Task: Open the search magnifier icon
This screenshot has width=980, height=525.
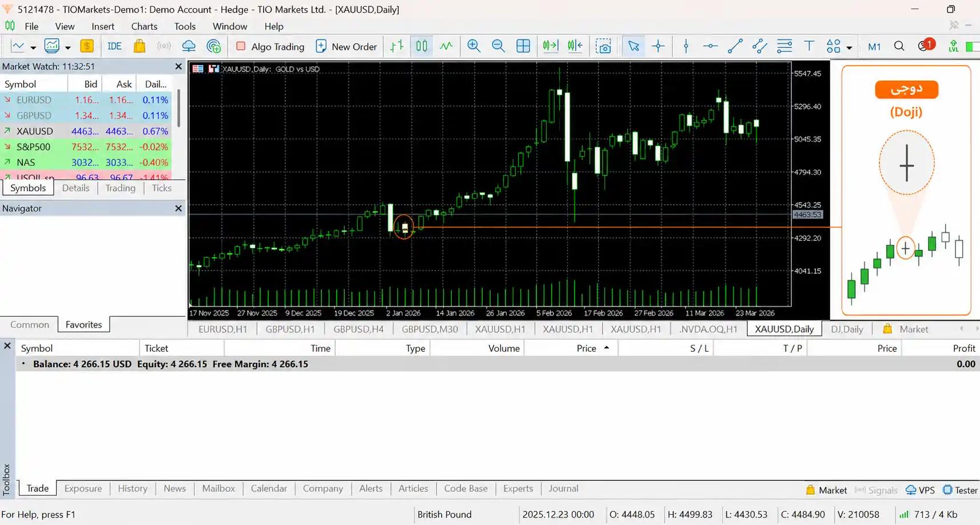Action: point(899,46)
